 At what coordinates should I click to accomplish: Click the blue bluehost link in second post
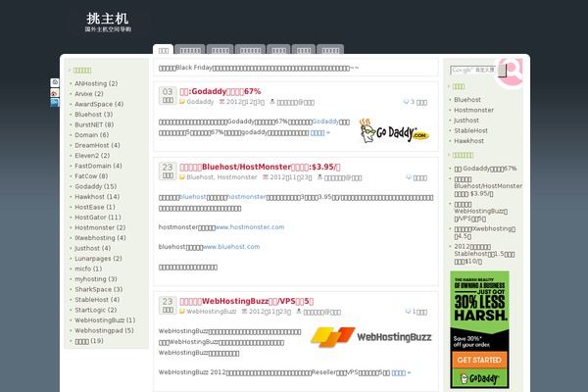coord(193,197)
